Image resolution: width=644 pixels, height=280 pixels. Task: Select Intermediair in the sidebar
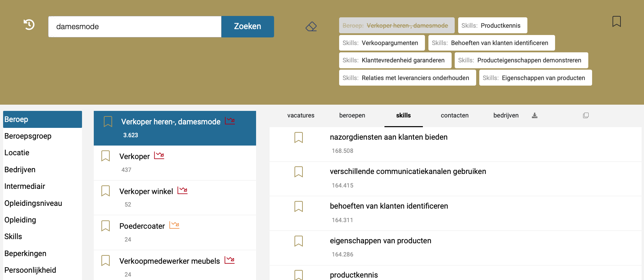coord(43,186)
